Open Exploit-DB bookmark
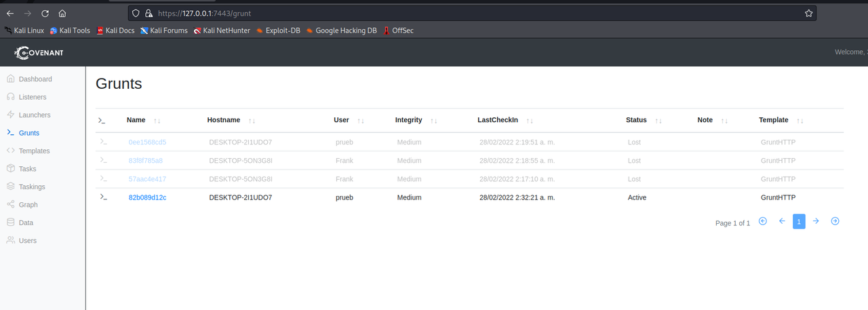 click(278, 31)
